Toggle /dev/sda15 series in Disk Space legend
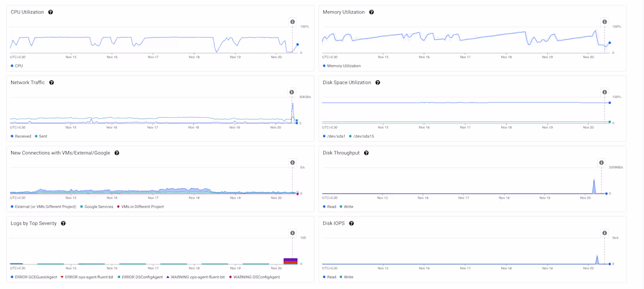This screenshot has height=289, width=644. click(363, 136)
